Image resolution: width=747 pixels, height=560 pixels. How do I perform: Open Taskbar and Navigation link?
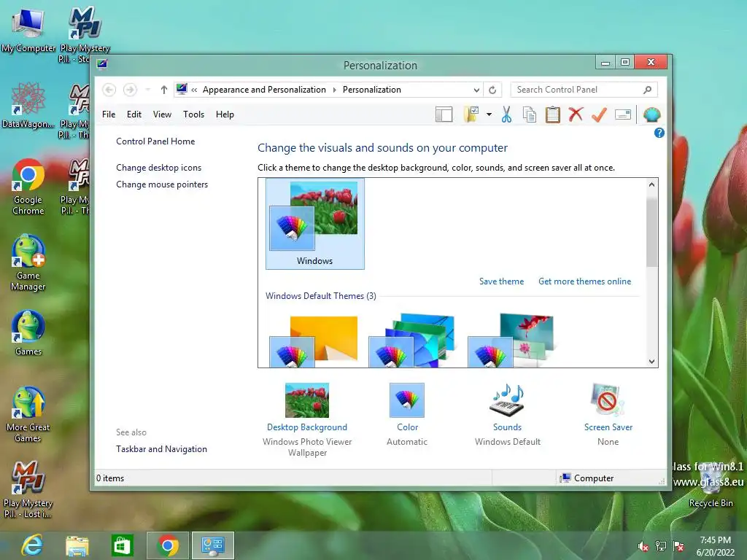coord(161,449)
